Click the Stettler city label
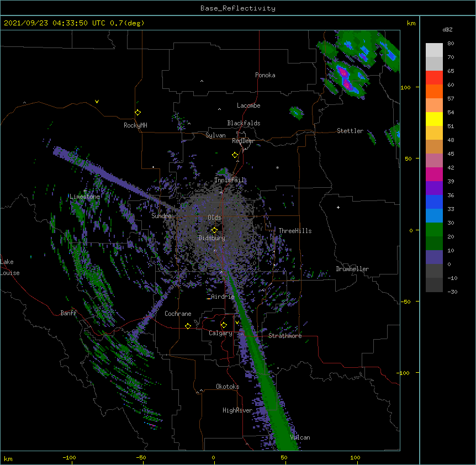Image resolution: width=476 pixels, height=465 pixels. 350,131
